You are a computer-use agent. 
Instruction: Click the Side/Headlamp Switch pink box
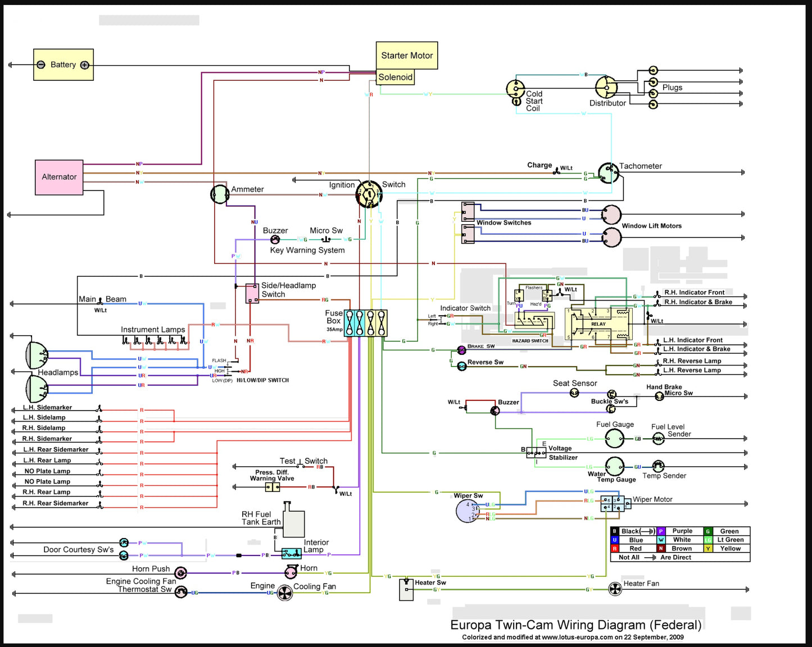[252, 293]
